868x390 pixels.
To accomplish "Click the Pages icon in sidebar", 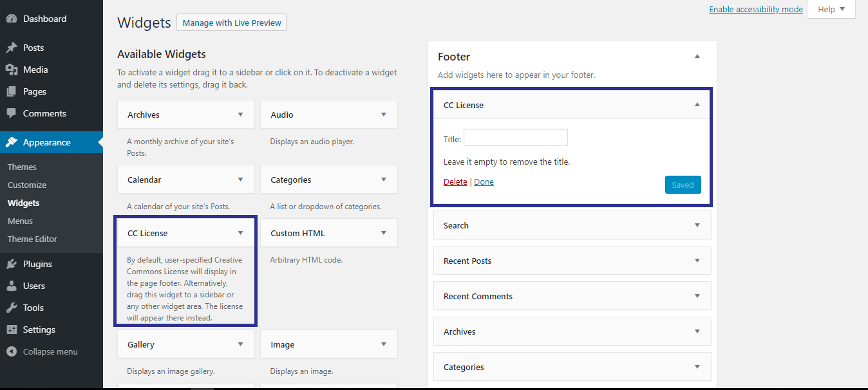I will point(12,91).
